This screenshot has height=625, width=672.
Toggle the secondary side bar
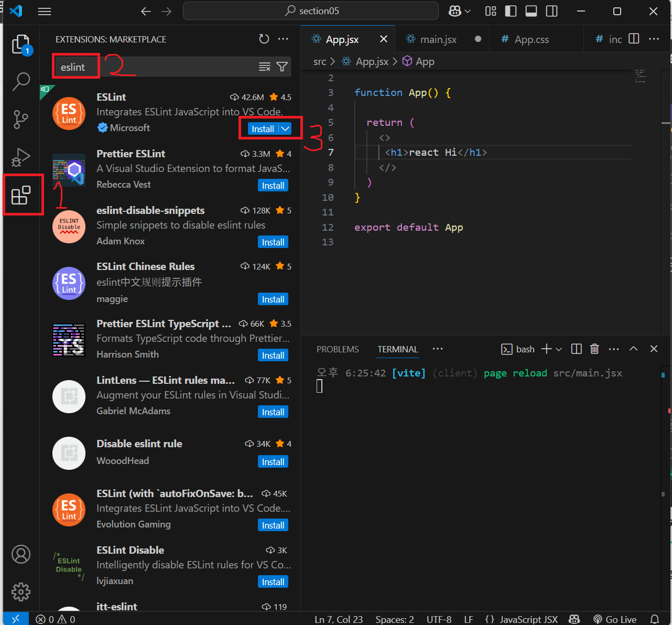[x=551, y=11]
